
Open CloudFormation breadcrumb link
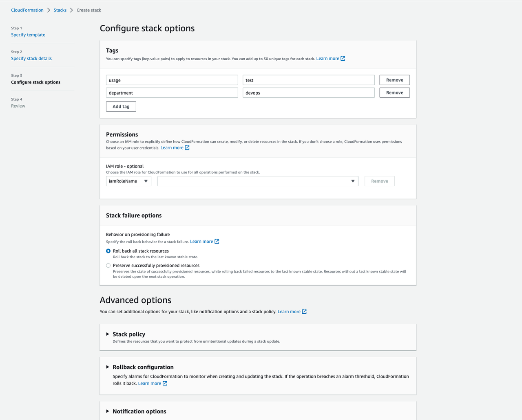(27, 10)
